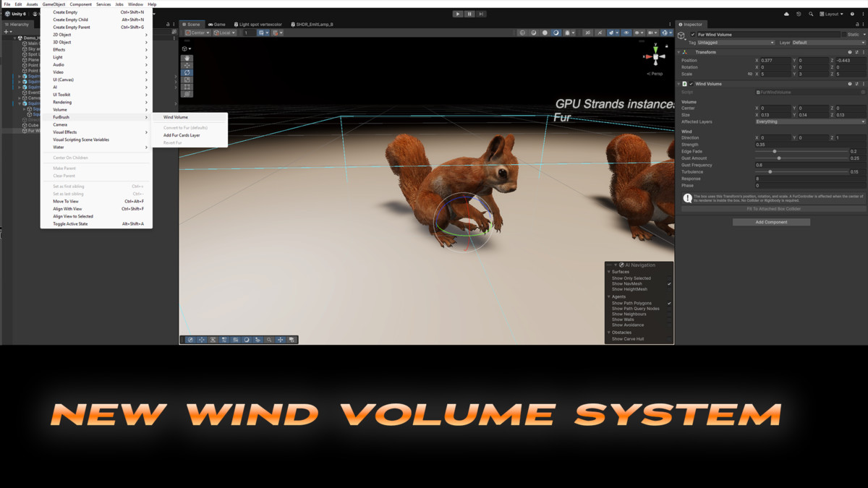This screenshot has height=488, width=868.
Task: Open Transform component help icon
Action: point(850,52)
